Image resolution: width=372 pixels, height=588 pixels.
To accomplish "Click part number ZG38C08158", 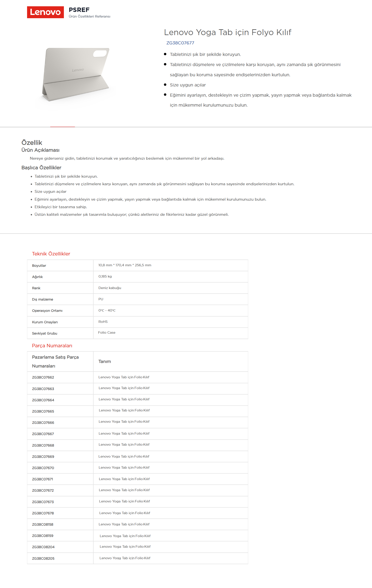I will click(42, 524).
